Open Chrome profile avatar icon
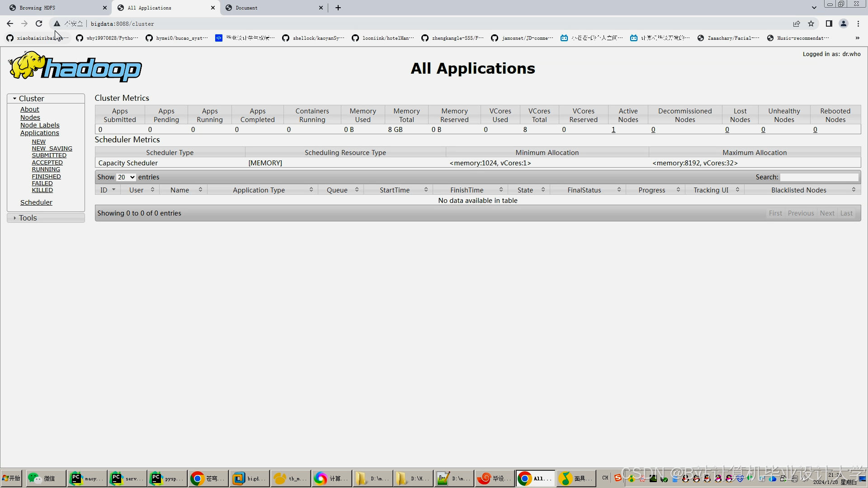 [x=844, y=23]
